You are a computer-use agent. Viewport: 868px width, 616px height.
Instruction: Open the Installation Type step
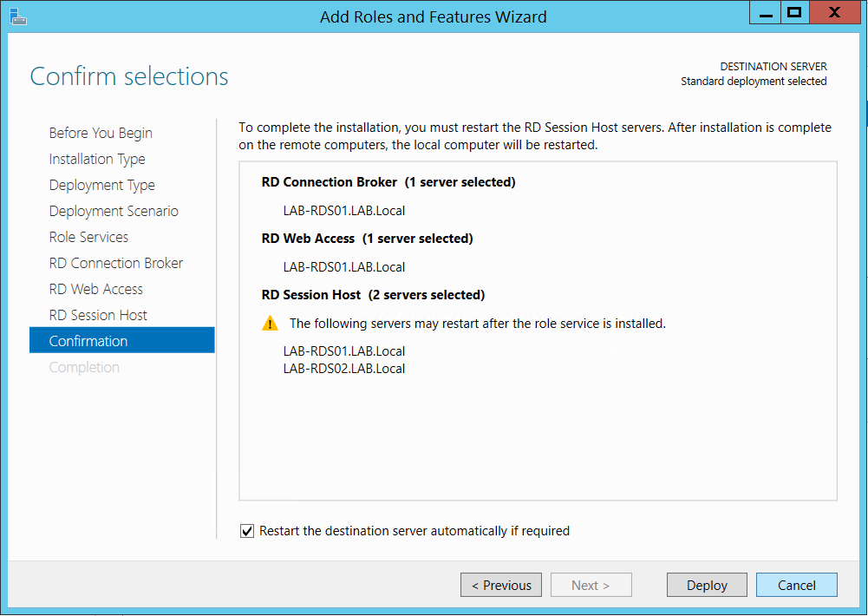pyautogui.click(x=97, y=159)
